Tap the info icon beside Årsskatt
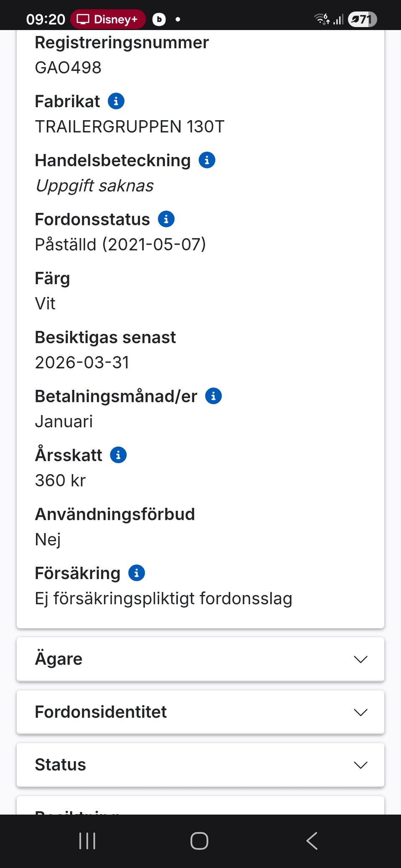Viewport: 401px width, 868px height. tap(118, 455)
